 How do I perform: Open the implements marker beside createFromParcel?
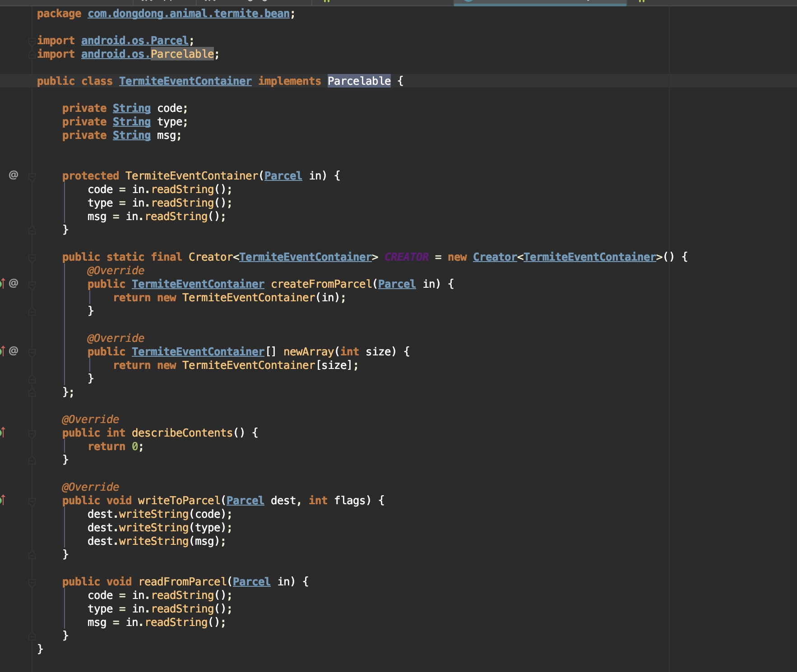click(x=2, y=283)
